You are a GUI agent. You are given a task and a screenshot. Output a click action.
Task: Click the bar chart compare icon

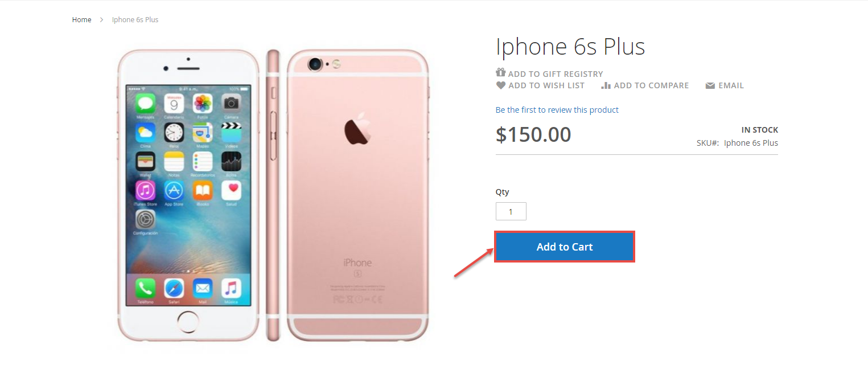(x=606, y=85)
